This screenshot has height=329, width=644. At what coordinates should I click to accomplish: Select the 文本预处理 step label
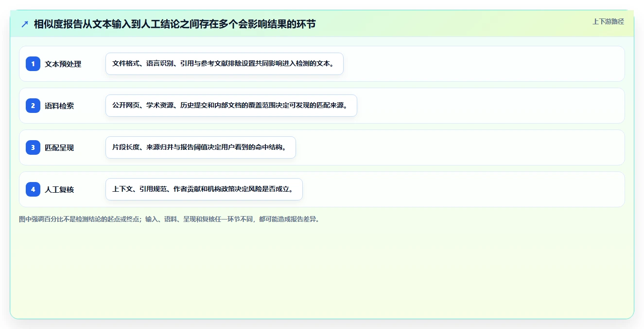pyautogui.click(x=63, y=64)
